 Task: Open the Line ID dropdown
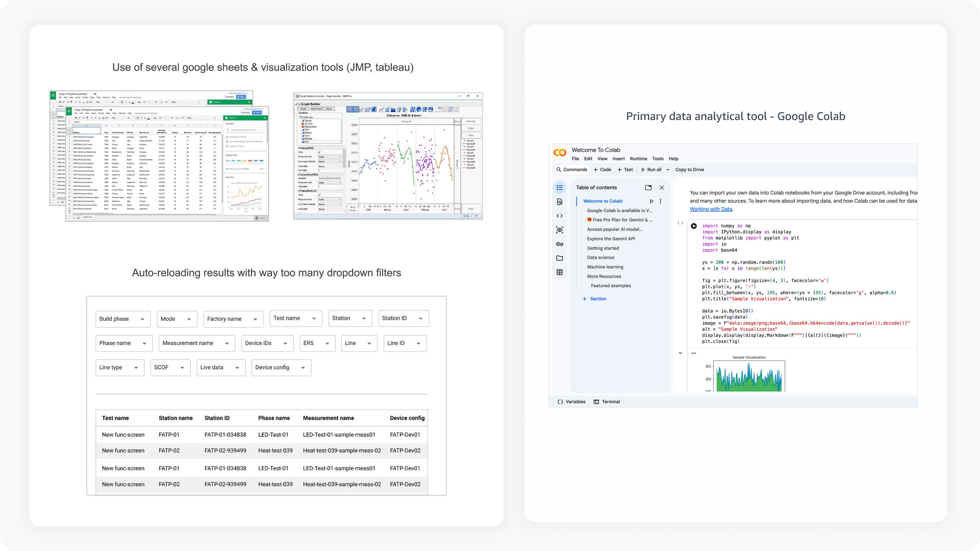pyautogui.click(x=405, y=344)
